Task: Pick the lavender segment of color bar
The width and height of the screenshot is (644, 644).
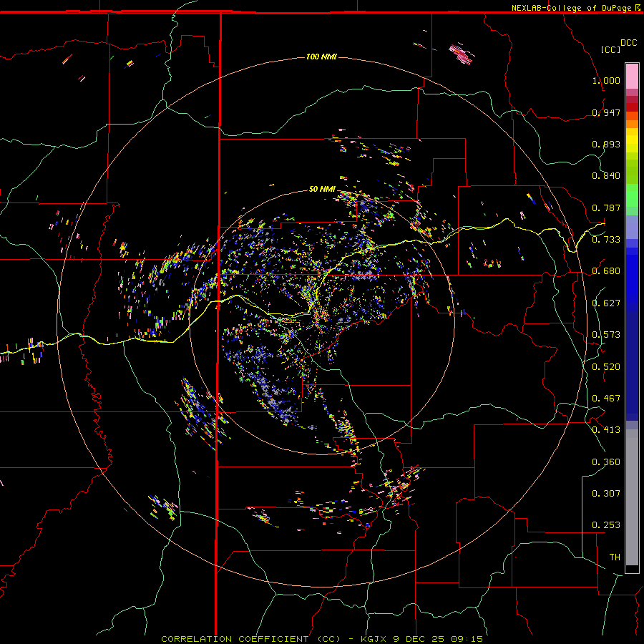Action: coord(632,228)
